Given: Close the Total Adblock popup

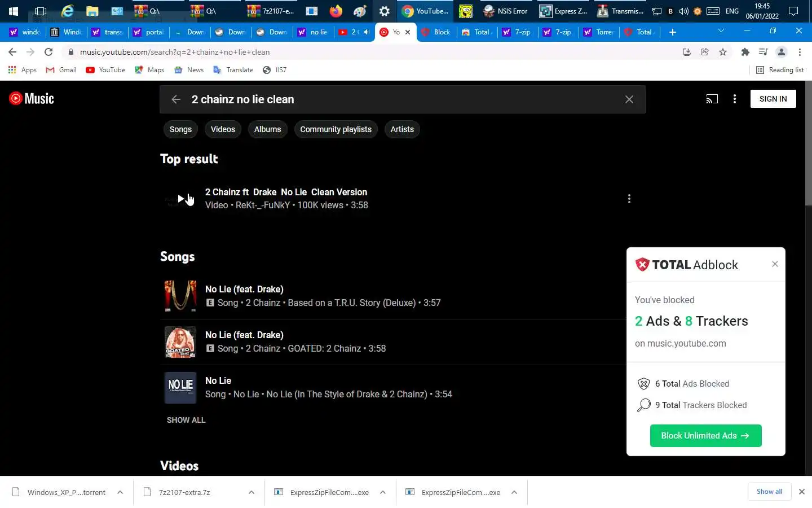Looking at the screenshot, I should 775,264.
